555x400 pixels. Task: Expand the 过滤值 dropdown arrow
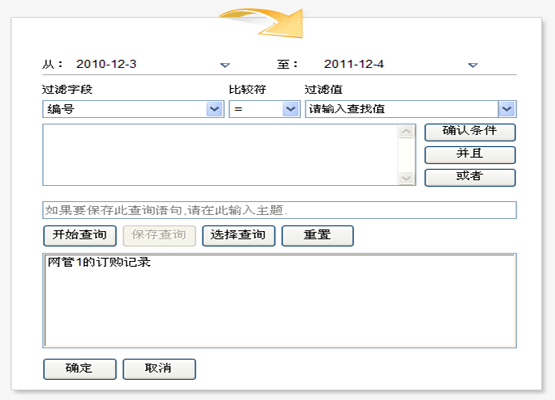click(x=507, y=109)
